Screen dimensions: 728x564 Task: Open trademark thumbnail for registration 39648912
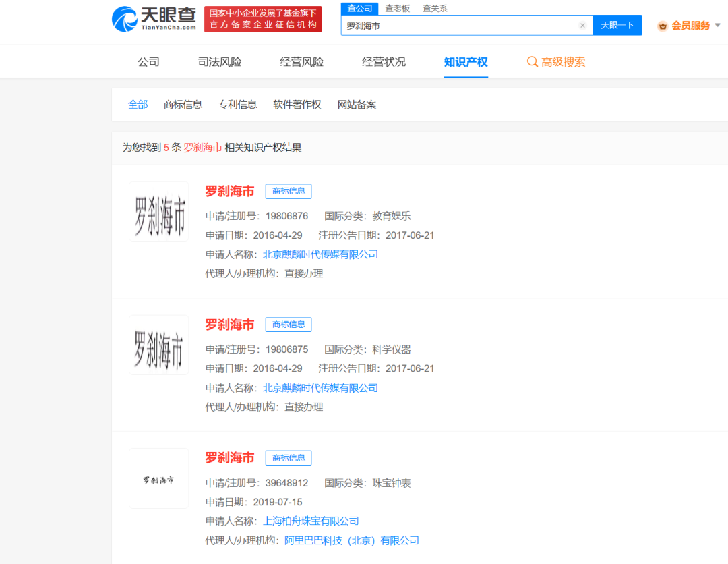(159, 478)
